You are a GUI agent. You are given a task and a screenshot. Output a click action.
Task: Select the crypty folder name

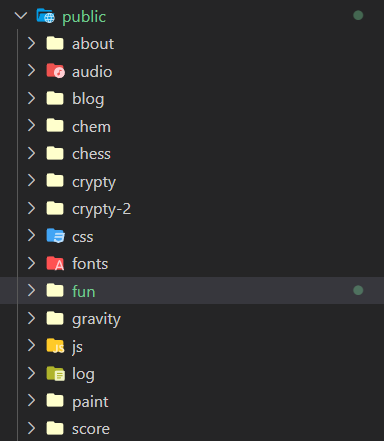94,182
